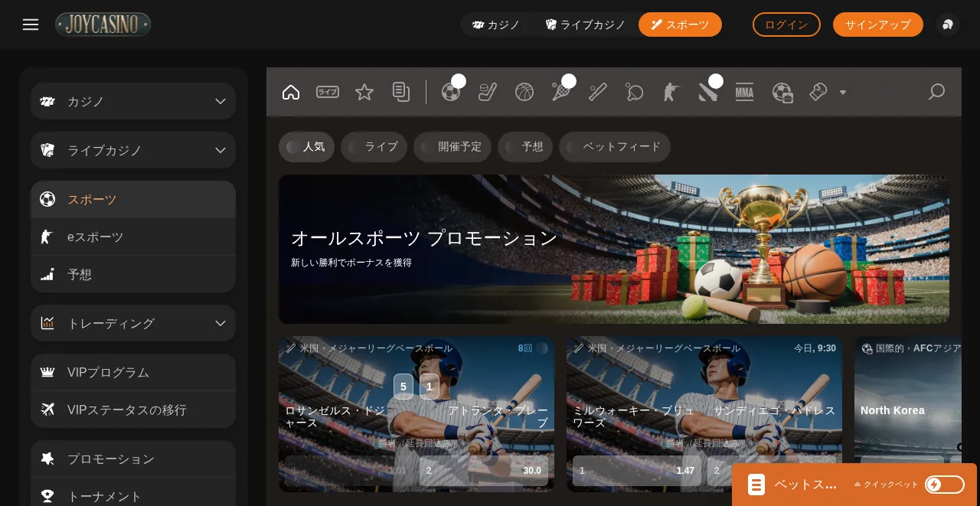The image size is (980, 506).
Task: Select the 人気 filter tab
Action: coord(306,147)
